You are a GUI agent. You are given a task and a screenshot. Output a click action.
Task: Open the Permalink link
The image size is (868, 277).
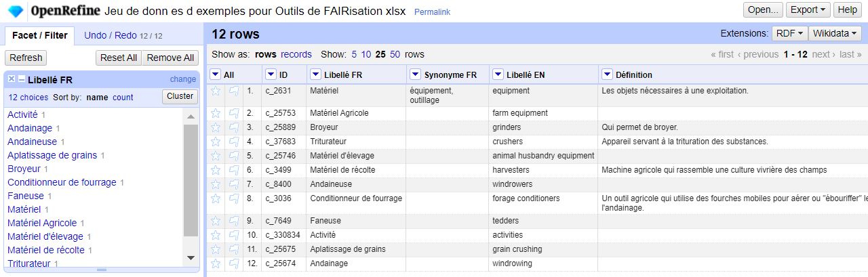pyautogui.click(x=432, y=12)
